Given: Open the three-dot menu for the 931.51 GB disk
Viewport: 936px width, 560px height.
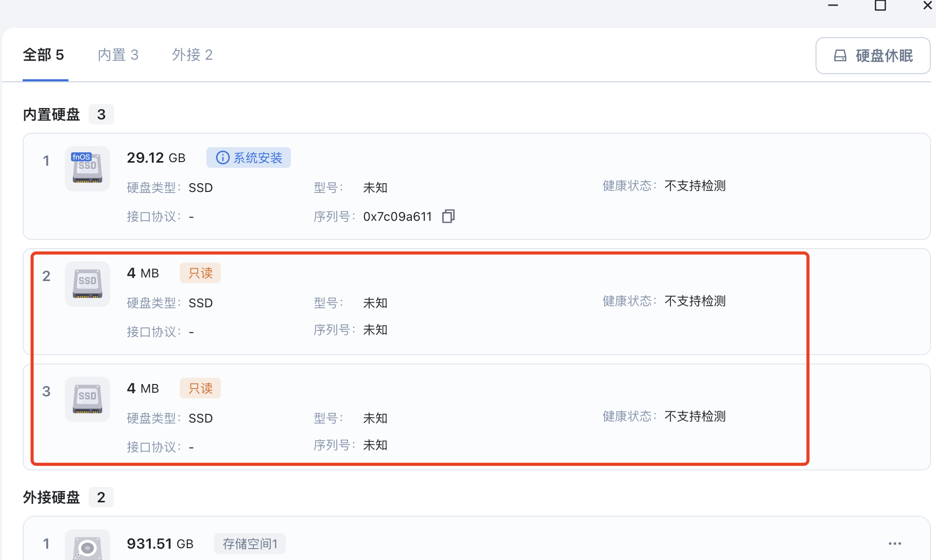Looking at the screenshot, I should [895, 544].
